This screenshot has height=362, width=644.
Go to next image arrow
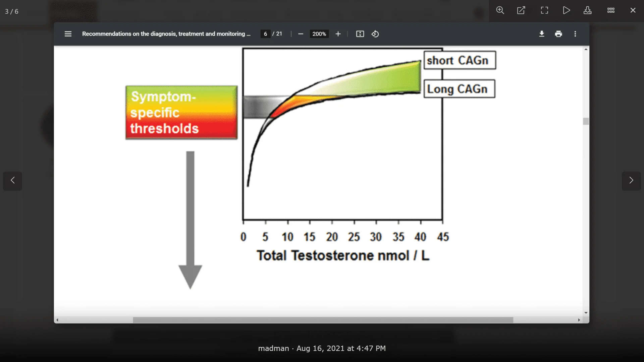coord(631,181)
